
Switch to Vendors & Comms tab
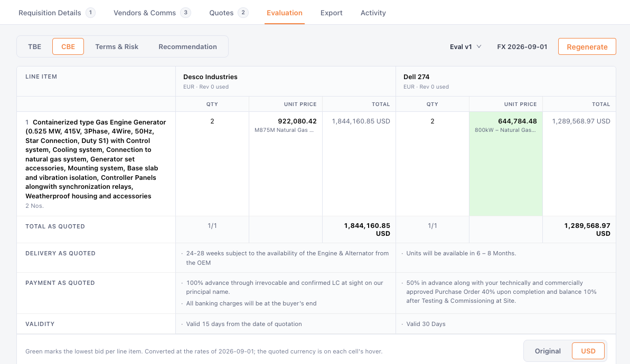click(152, 13)
